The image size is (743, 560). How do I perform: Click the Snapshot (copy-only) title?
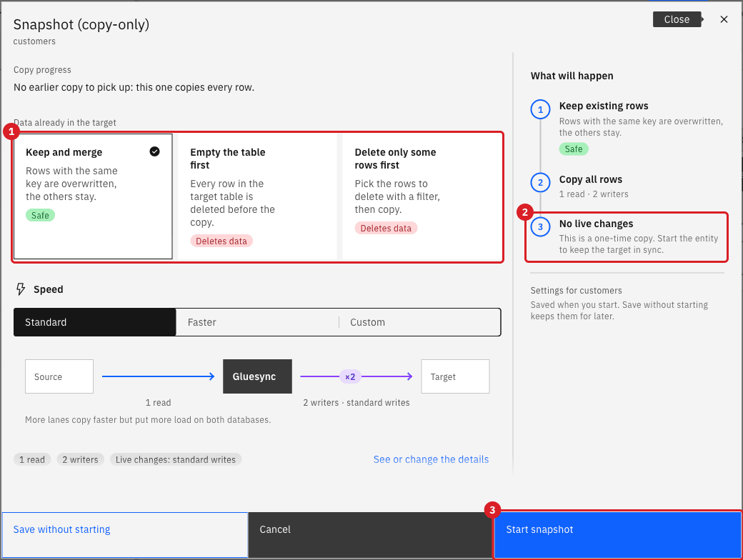coord(81,24)
